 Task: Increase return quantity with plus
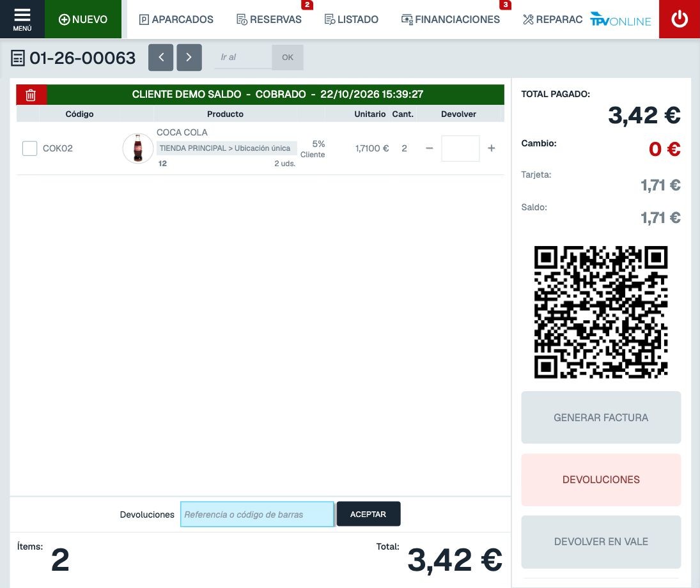click(x=491, y=148)
